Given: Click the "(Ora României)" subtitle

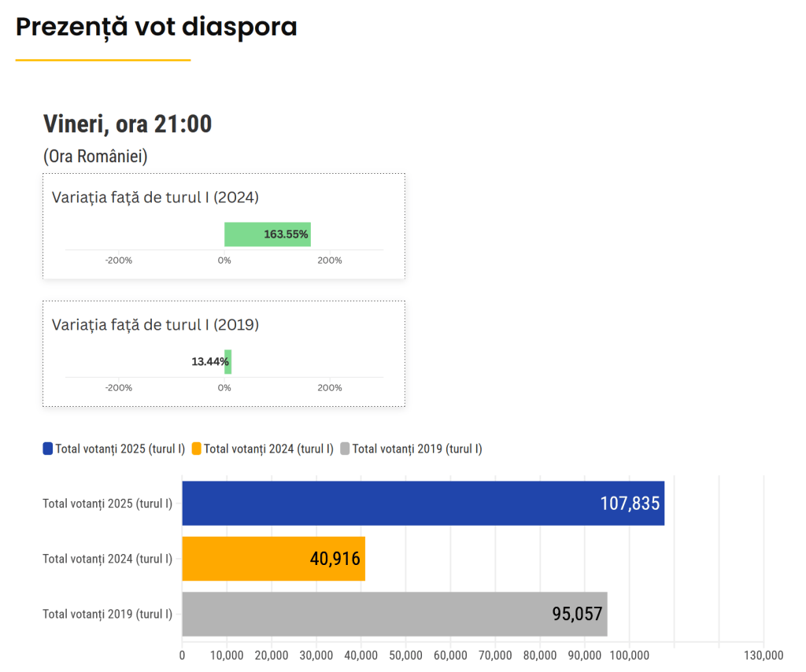Looking at the screenshot, I should [95, 157].
